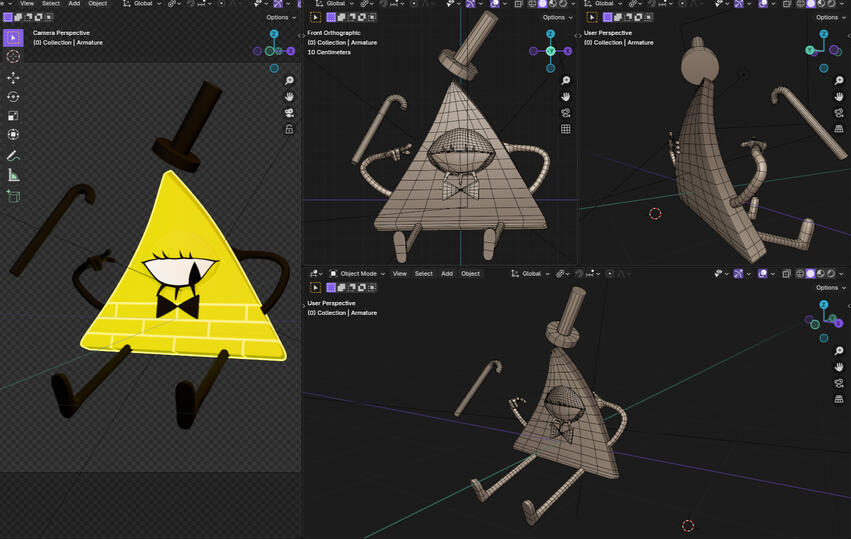Toggle camera lock-to-view padlock icon
This screenshot has height=539, width=851.
pos(289,129)
